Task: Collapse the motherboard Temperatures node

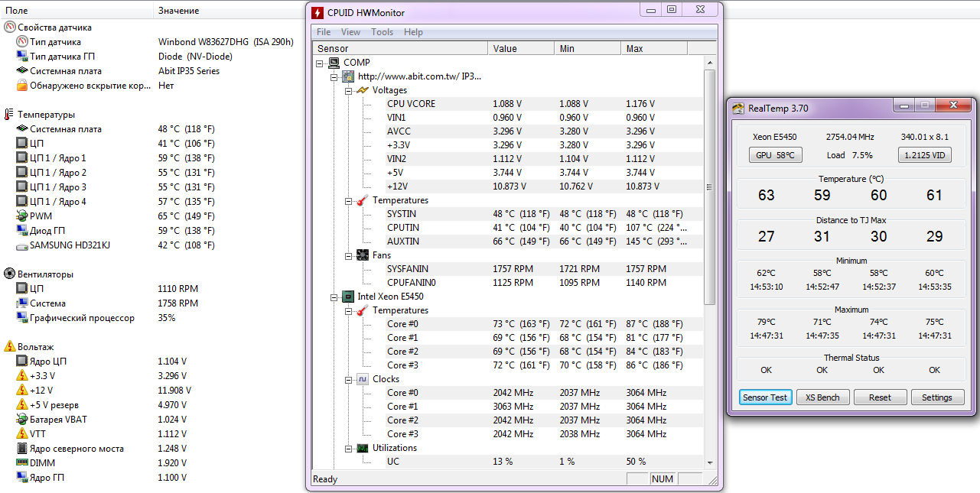Action: [347, 200]
